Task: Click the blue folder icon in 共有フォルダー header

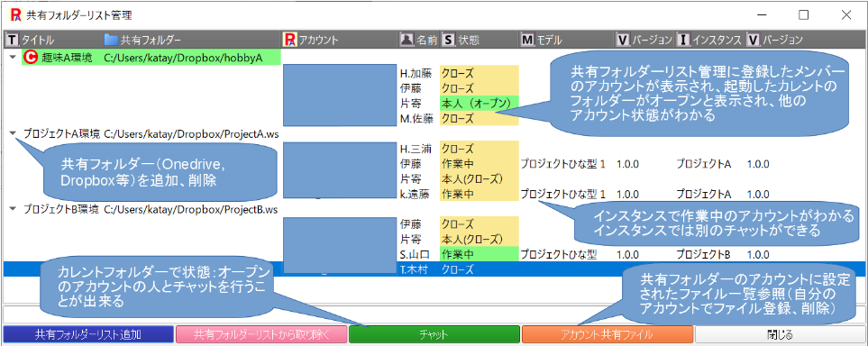Action: [111, 40]
